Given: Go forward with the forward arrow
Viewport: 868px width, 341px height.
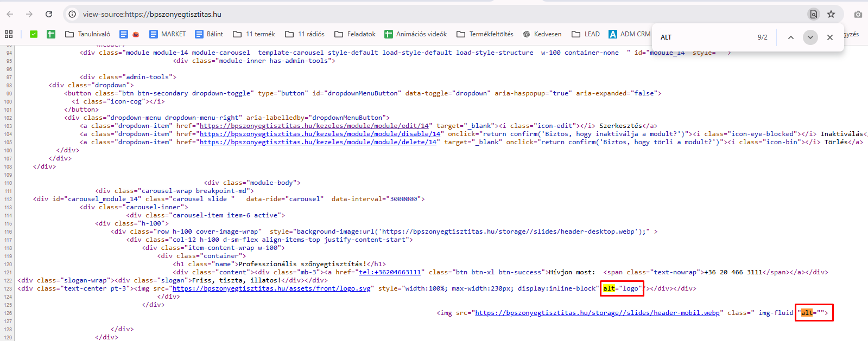Looking at the screenshot, I should 29,14.
